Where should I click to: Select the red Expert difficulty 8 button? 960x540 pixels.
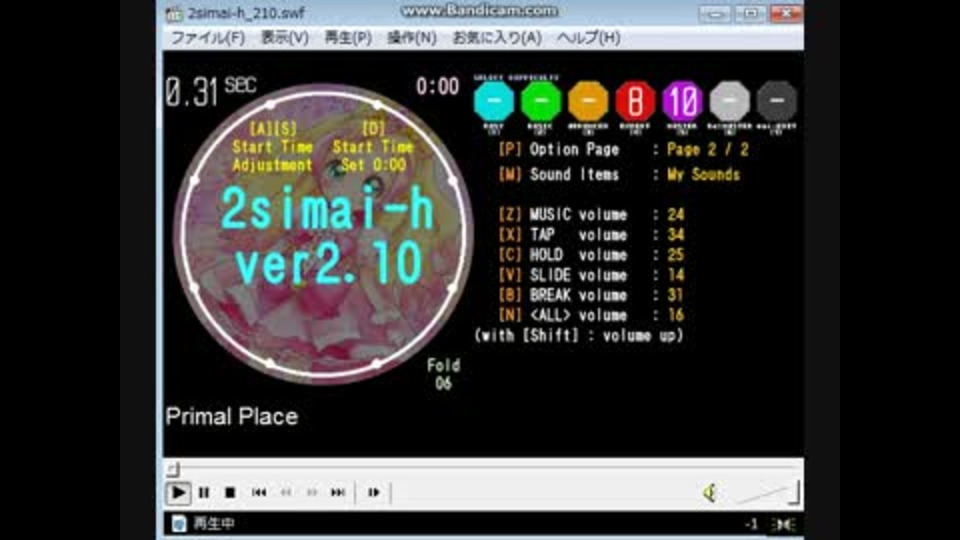pos(635,101)
